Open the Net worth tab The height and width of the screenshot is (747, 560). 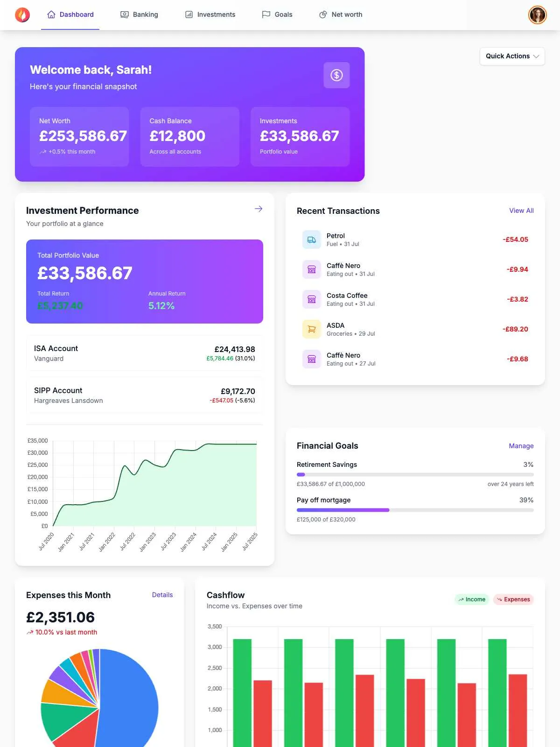[x=341, y=14]
